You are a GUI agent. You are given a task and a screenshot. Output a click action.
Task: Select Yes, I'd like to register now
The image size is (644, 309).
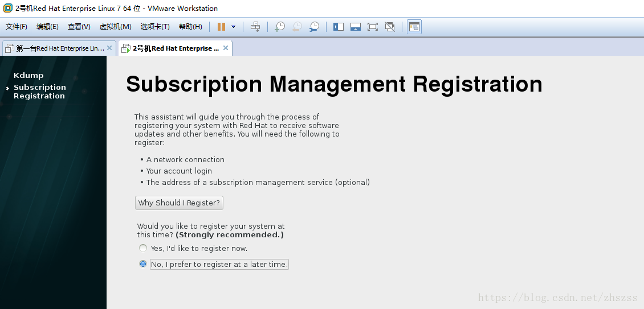click(193, 248)
